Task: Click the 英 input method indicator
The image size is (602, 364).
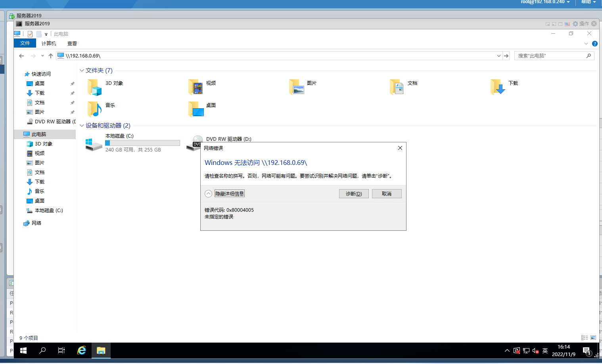Action: click(x=545, y=351)
